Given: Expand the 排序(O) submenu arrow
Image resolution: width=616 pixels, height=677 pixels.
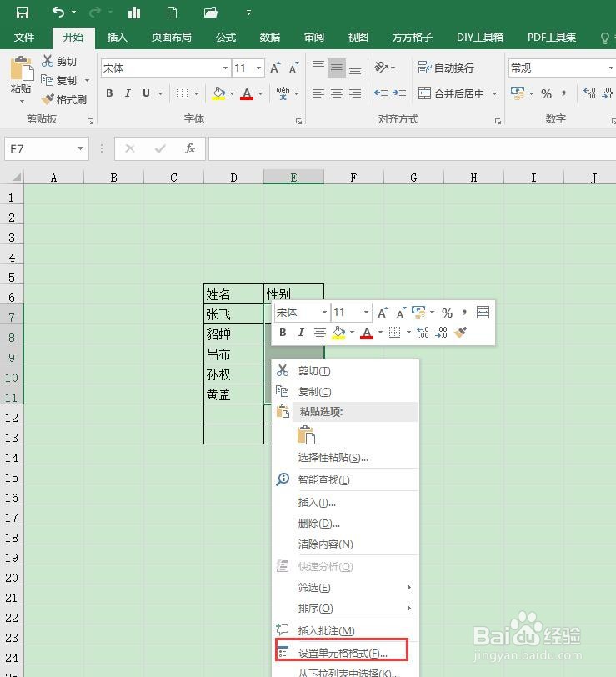Looking at the screenshot, I should click(x=408, y=608).
